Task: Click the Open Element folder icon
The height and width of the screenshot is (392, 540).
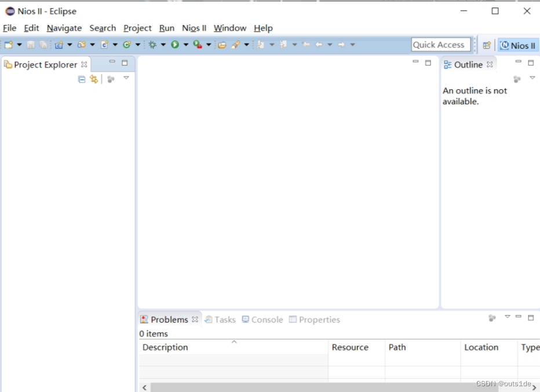Action: 222,45
